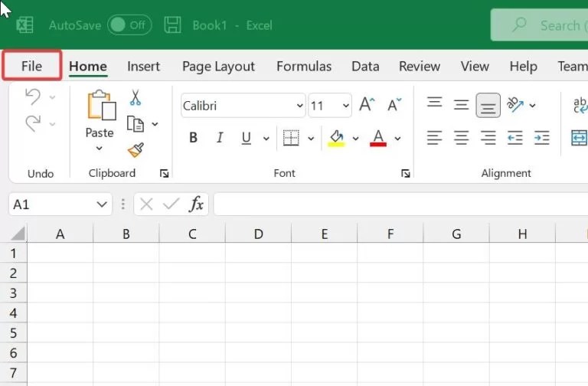Open the Clipboard dialog launcher
The image size is (588, 386).
(x=165, y=173)
